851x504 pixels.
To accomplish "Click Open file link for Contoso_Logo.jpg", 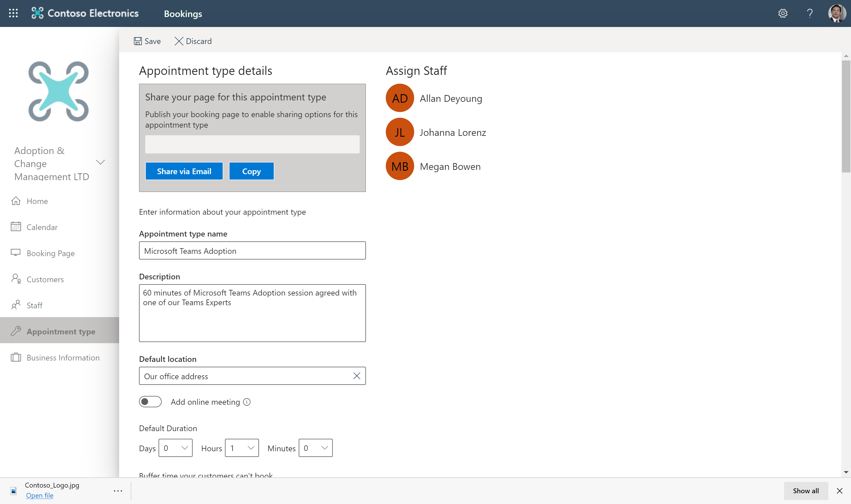I will pyautogui.click(x=40, y=495).
